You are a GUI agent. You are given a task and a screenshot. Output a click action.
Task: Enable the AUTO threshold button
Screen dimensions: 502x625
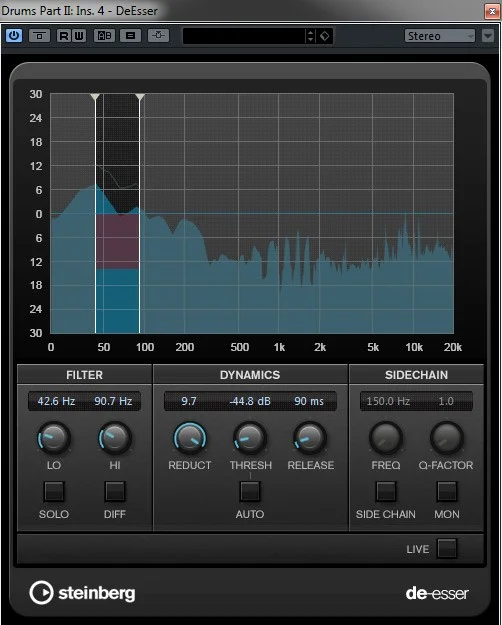click(x=250, y=491)
